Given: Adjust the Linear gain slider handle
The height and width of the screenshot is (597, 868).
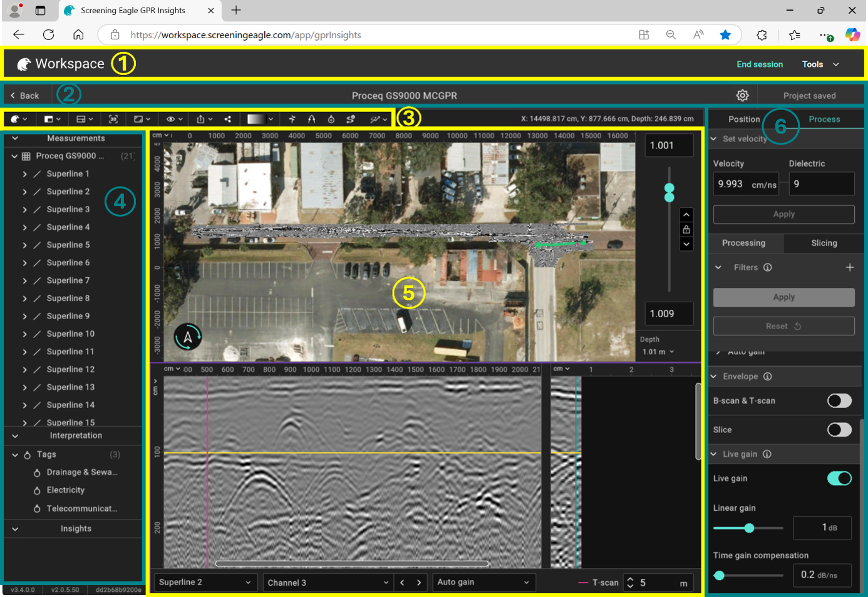Looking at the screenshot, I should [x=749, y=528].
